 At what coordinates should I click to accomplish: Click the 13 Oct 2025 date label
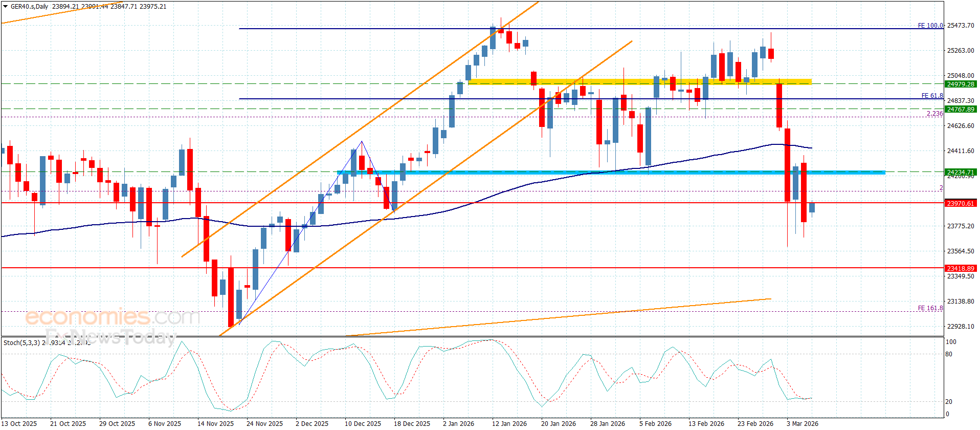pyautogui.click(x=19, y=423)
